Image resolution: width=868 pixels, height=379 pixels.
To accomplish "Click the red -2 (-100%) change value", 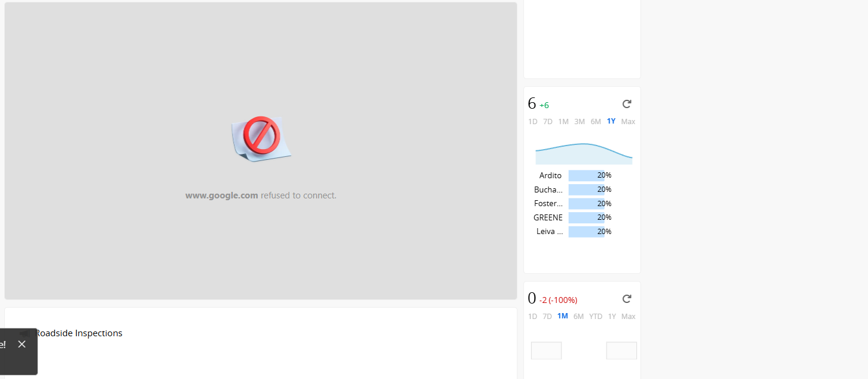I will (558, 300).
